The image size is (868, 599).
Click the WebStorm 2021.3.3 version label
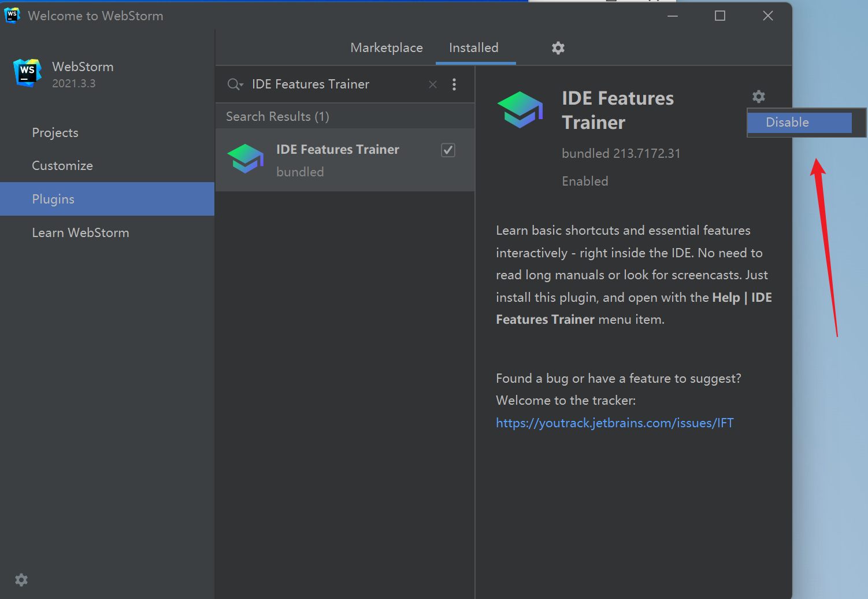click(74, 84)
